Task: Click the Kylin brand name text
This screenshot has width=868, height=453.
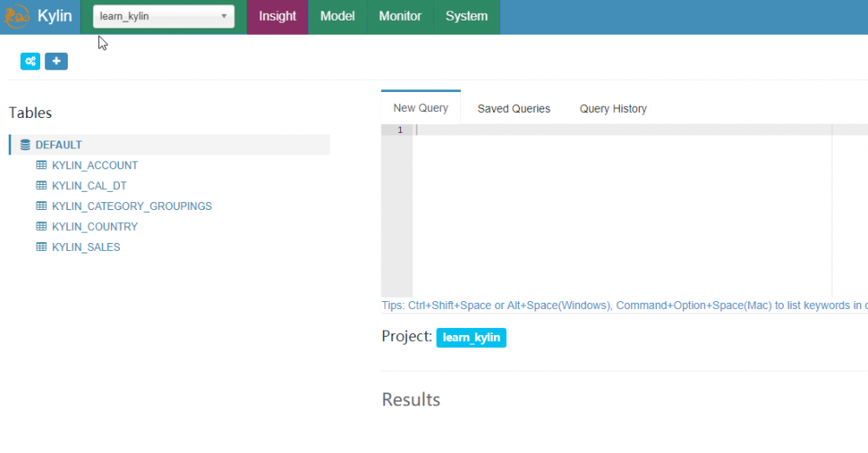Action: coord(54,16)
